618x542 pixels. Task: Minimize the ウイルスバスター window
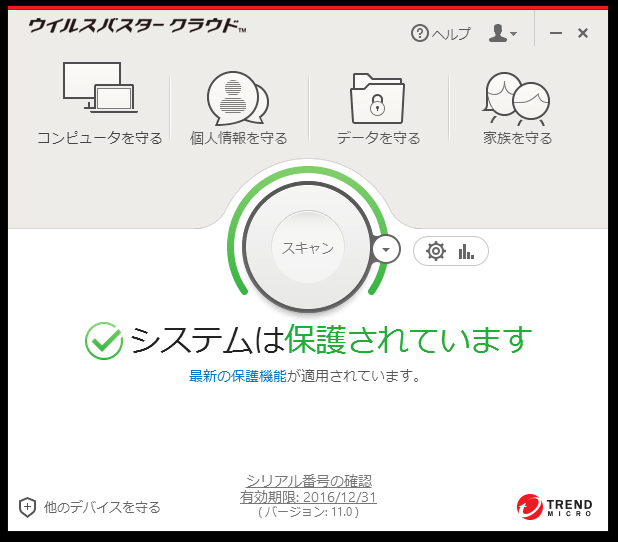click(x=556, y=33)
